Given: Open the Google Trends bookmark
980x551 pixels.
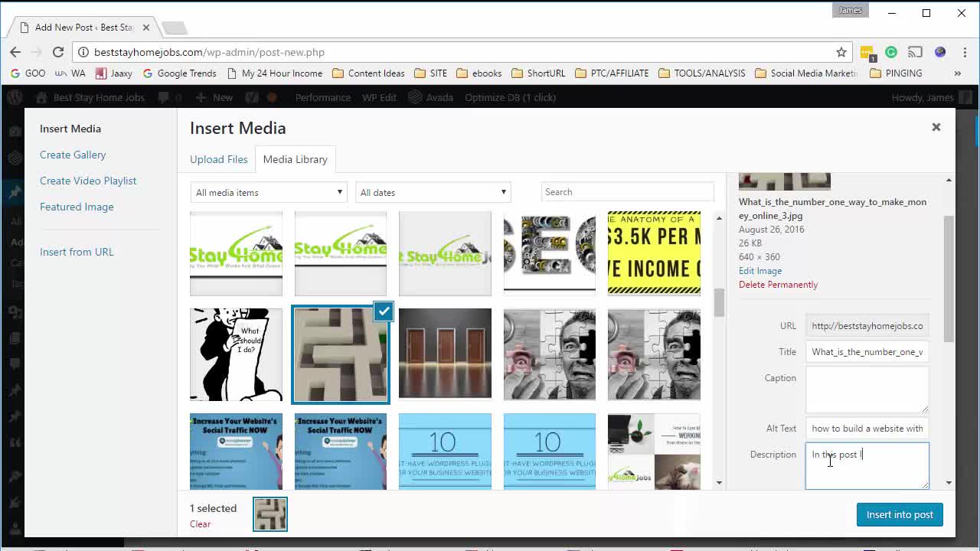Looking at the screenshot, I should point(179,73).
